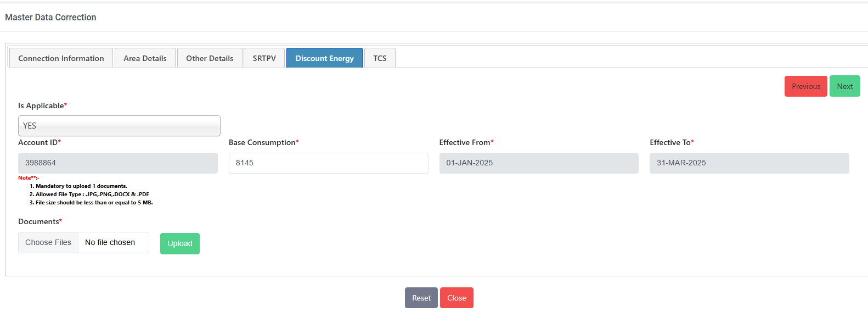Click Choose Files to browse documents
Image resolution: width=868 pixels, height=317 pixels.
click(x=48, y=242)
